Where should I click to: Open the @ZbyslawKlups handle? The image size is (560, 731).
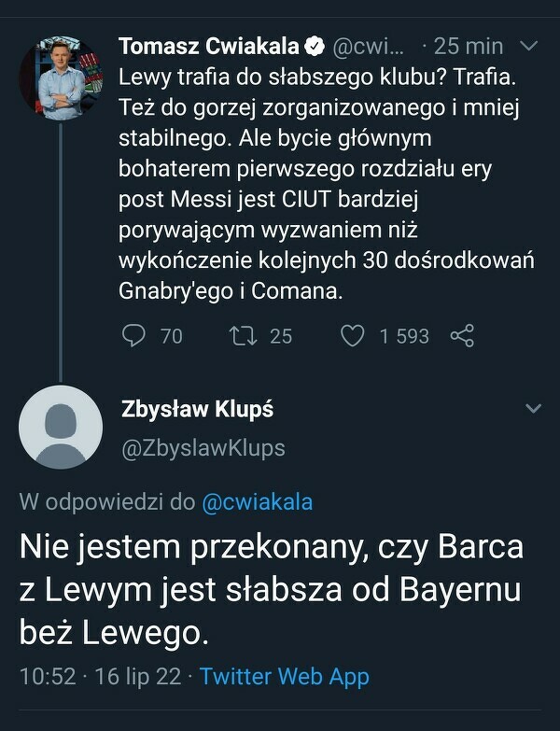click(x=203, y=448)
